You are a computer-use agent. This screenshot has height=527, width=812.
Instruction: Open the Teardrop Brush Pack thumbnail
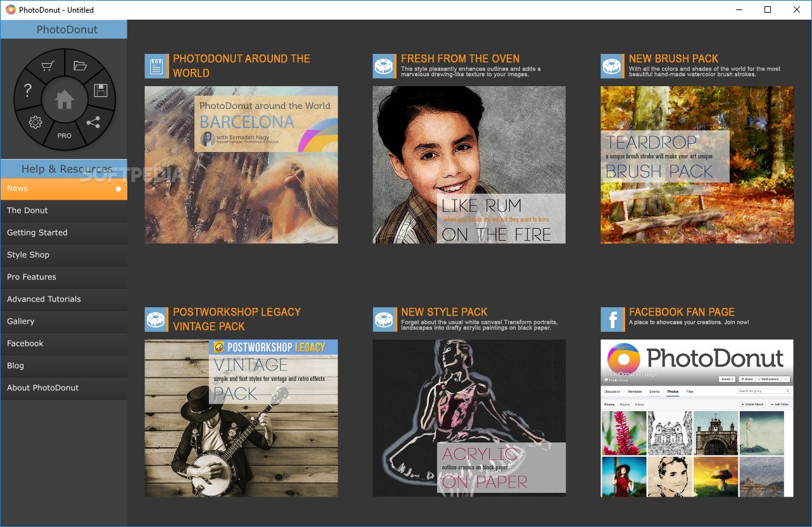[x=697, y=165]
